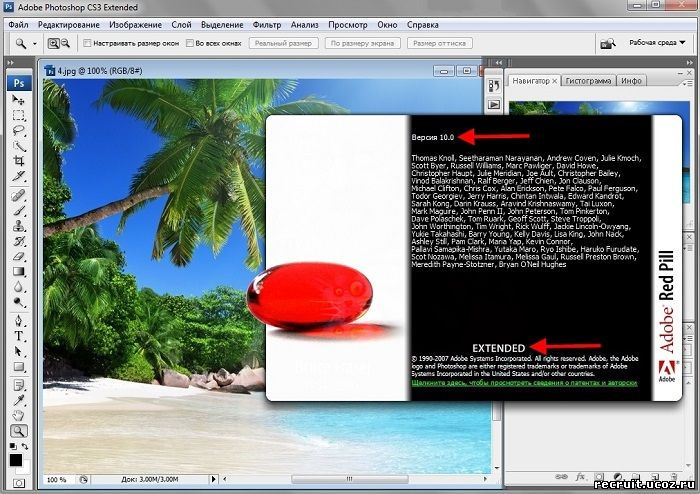Open the 'Рабочая среда' workspace dropdown

tap(657, 43)
